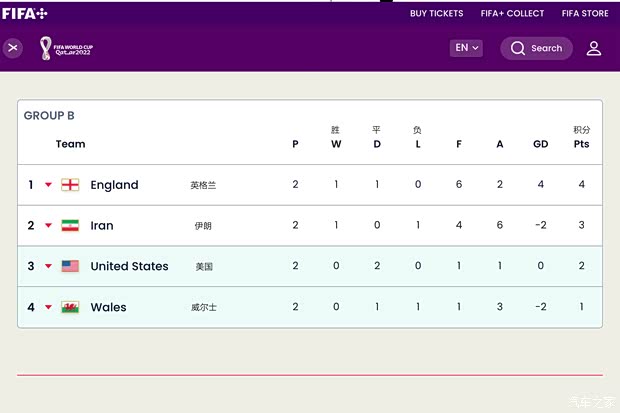Expand the EN language dropdown
Viewport: 620px width, 413px height.
tap(467, 48)
